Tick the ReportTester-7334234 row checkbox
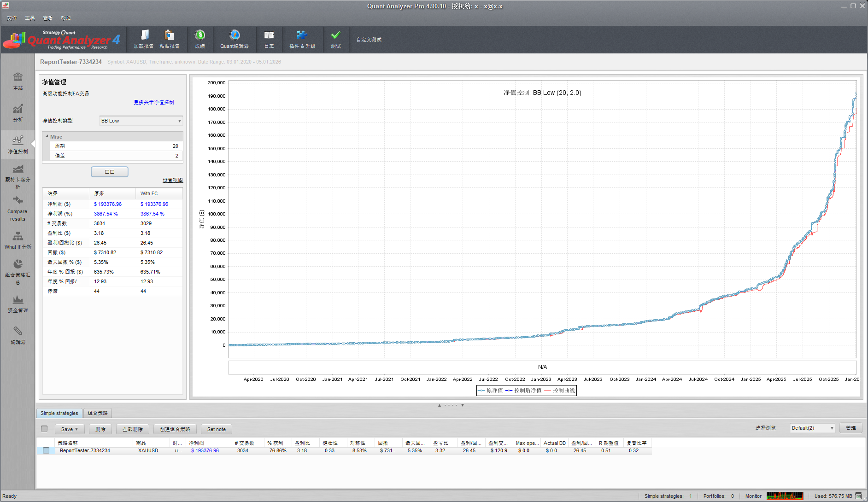Screen dimensions: 868x502 tap(46, 450)
